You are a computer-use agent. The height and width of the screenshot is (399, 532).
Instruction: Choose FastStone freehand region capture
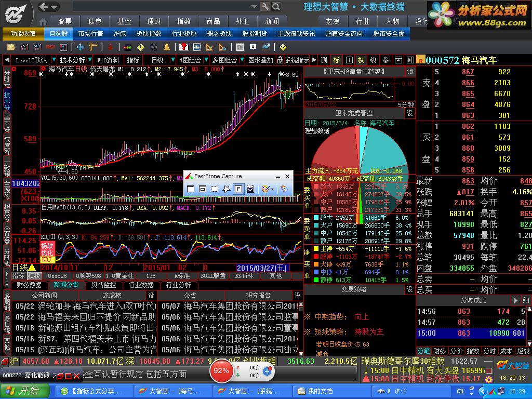click(x=227, y=189)
